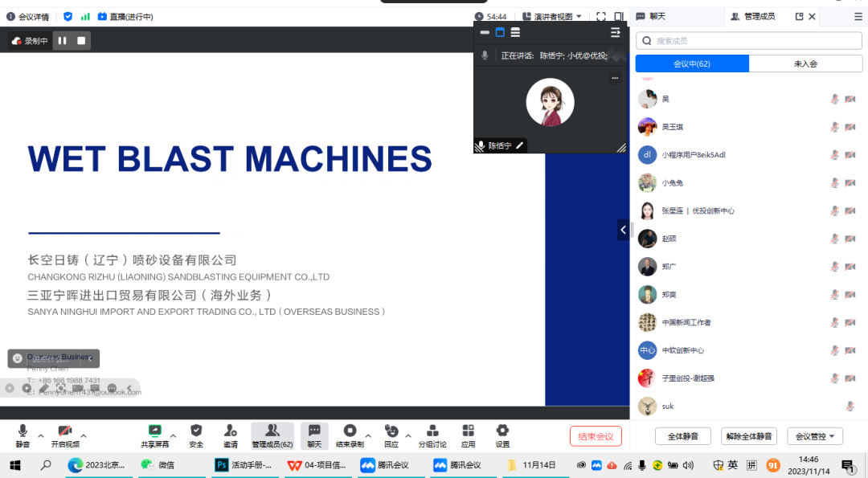Image resolution: width=868 pixels, height=478 pixels.
Task: Click the blue security shield icon at top
Action: [x=68, y=17]
